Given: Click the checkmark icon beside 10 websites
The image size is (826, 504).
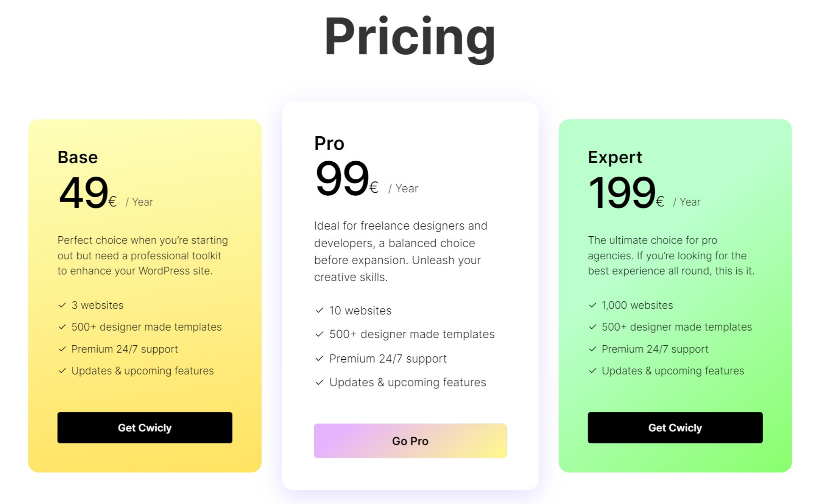Looking at the screenshot, I should (x=319, y=310).
